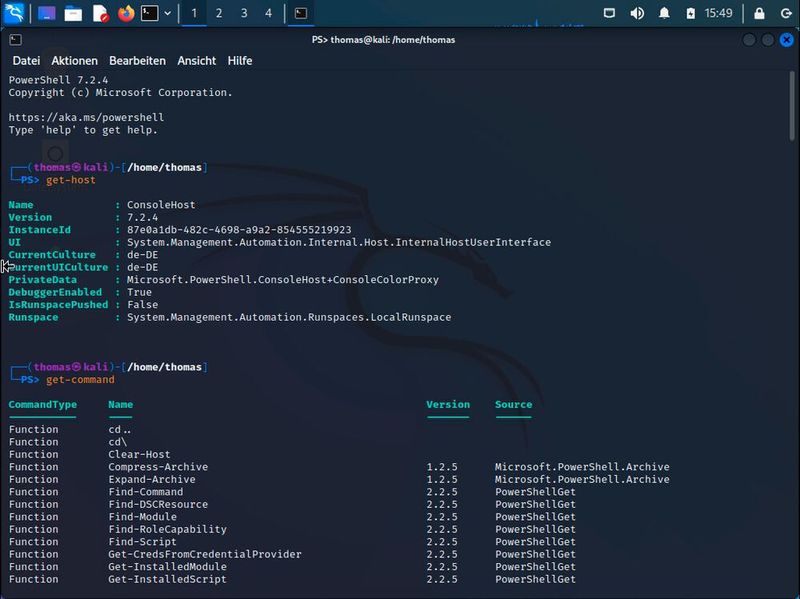Switch to workspace 2
The width and height of the screenshot is (800, 599).
tap(220, 13)
